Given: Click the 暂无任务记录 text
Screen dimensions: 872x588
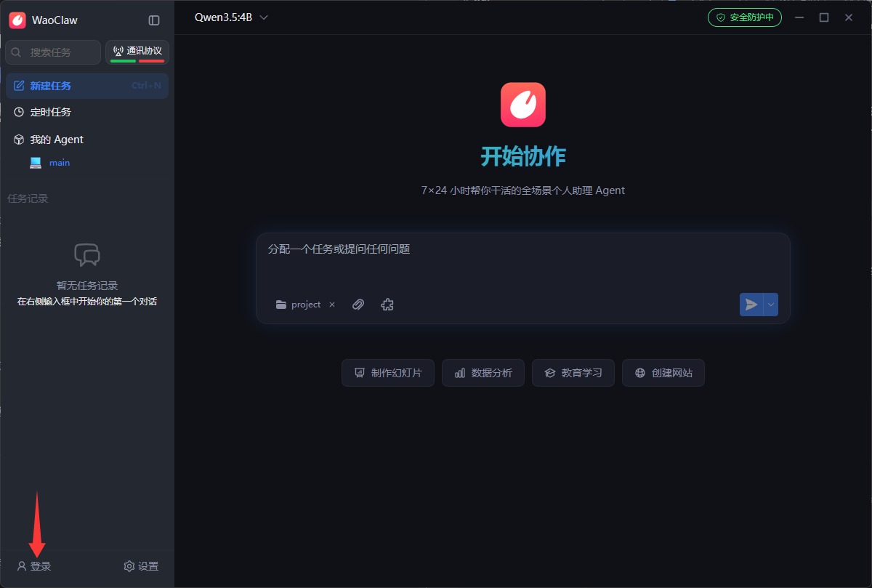Looking at the screenshot, I should (x=87, y=286).
